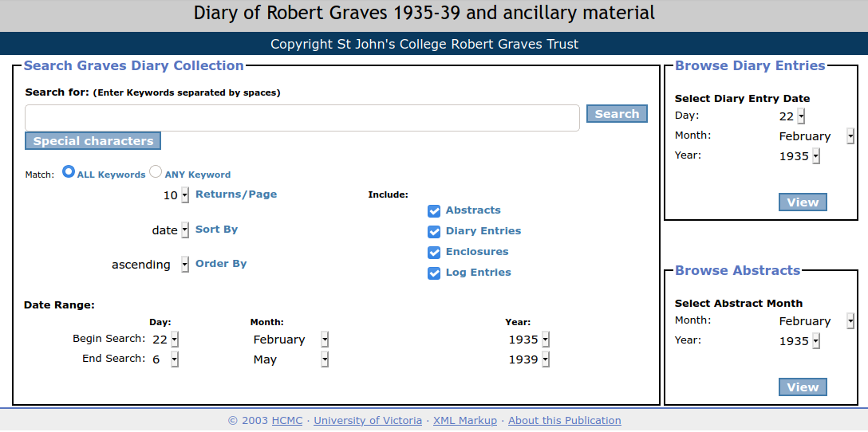This screenshot has width=868, height=432.
Task: Click the Search button
Action: 617,114
